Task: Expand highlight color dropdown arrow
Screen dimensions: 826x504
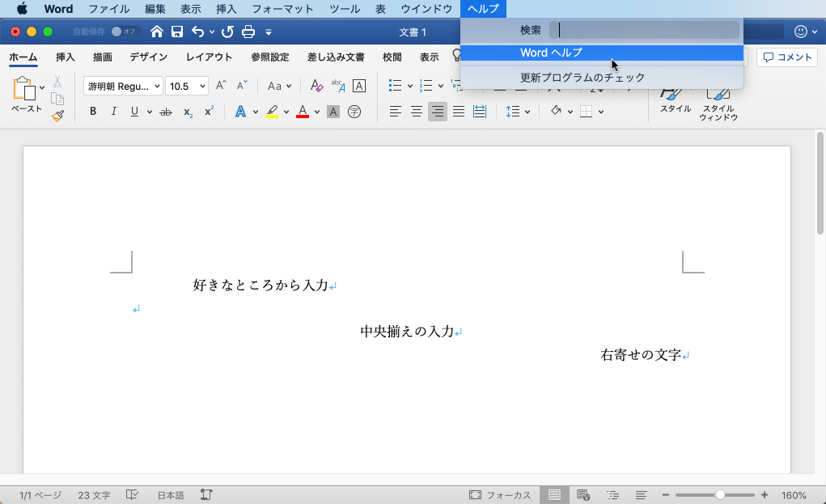Action: (286, 112)
